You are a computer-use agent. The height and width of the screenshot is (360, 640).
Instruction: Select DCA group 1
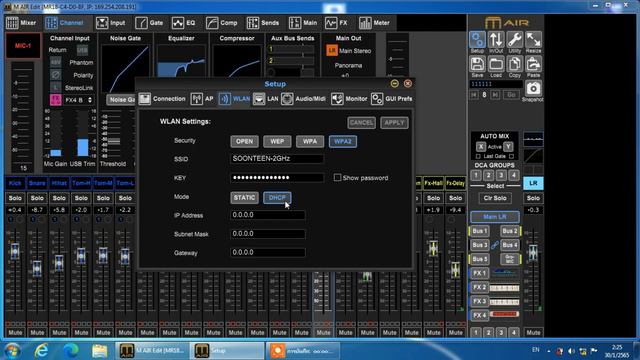(x=476, y=175)
